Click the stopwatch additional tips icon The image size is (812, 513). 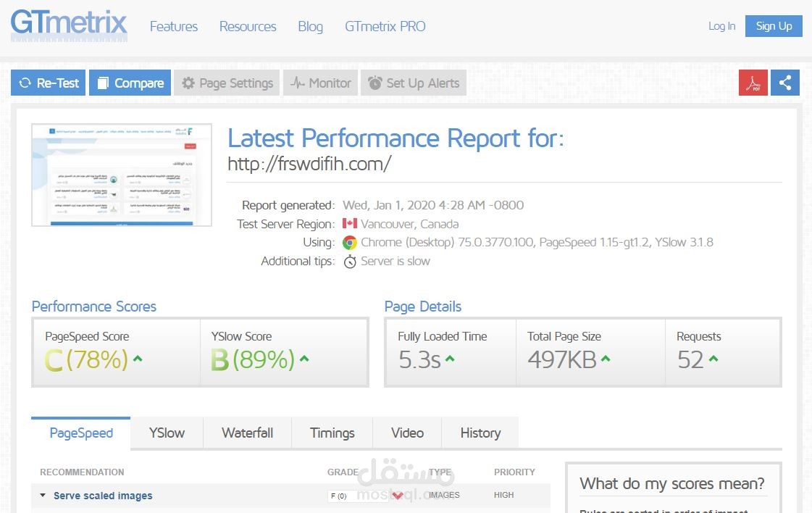pos(350,261)
